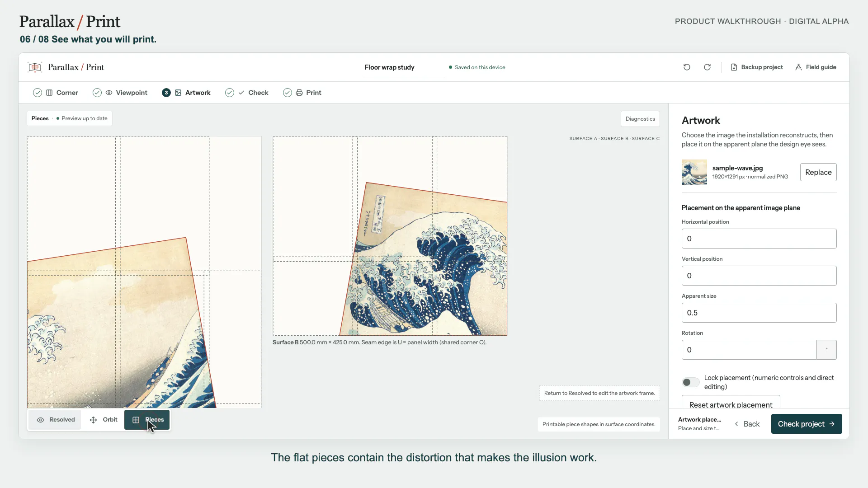This screenshot has height=488, width=868.
Task: Click the redo arrow icon
Action: (x=708, y=67)
